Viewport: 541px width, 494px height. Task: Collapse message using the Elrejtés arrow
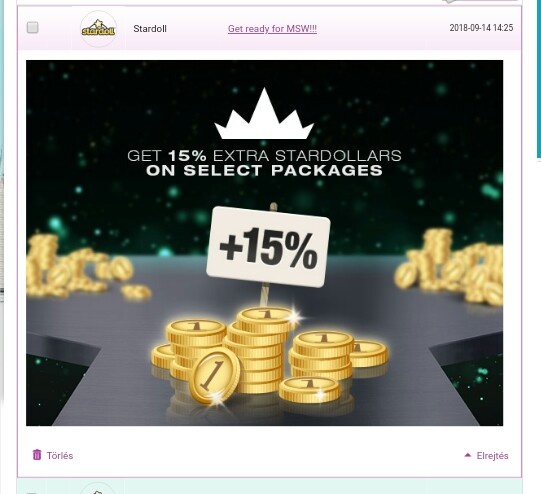click(x=468, y=455)
